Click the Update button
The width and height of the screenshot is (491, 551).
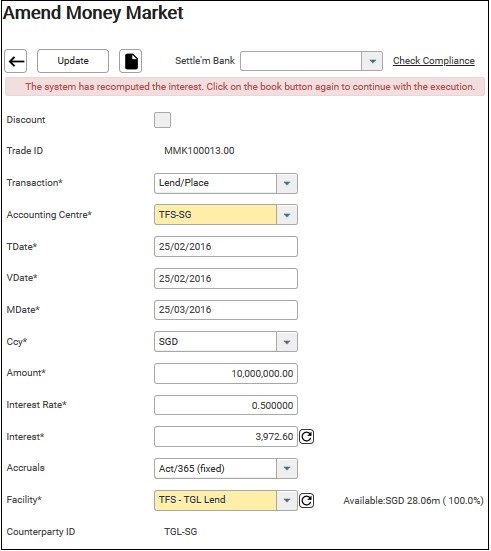[73, 61]
